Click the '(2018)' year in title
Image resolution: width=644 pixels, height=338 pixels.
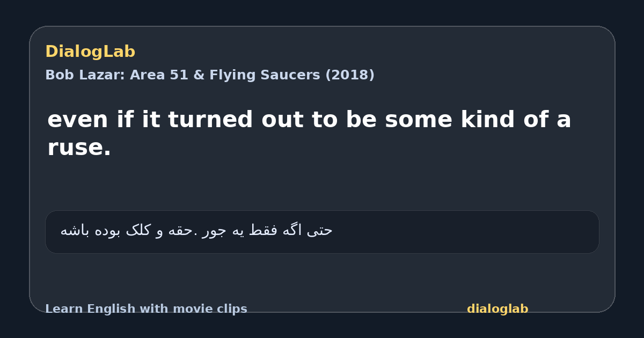tap(350, 75)
